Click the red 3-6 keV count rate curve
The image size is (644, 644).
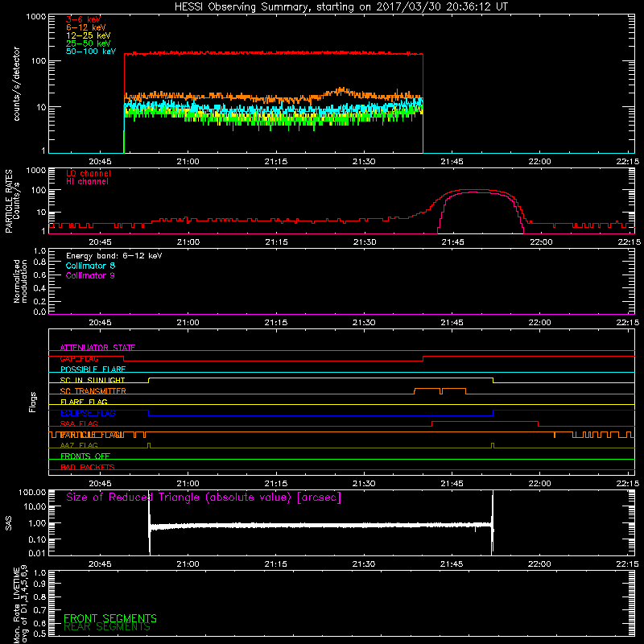coord(273,53)
